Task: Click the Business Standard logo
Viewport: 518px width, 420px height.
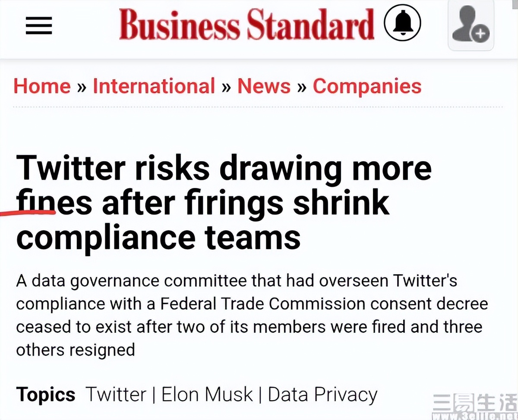Action: click(x=246, y=25)
